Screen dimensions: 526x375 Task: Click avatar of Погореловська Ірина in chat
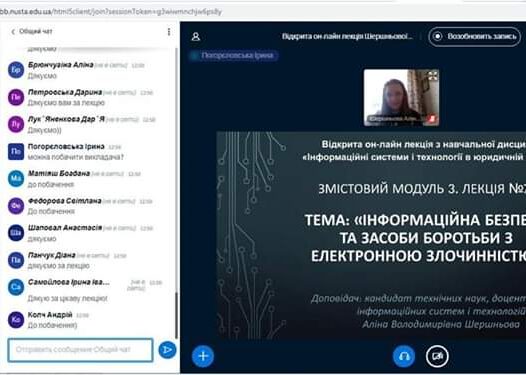[x=16, y=151]
